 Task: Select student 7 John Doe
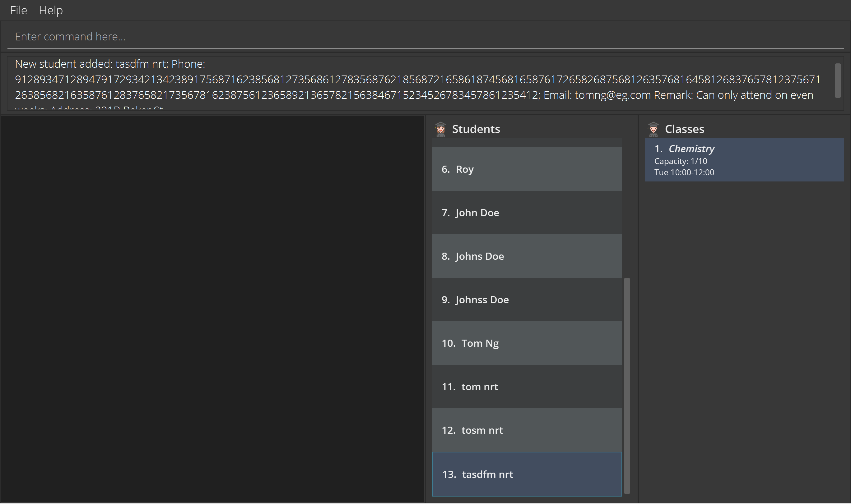527,213
